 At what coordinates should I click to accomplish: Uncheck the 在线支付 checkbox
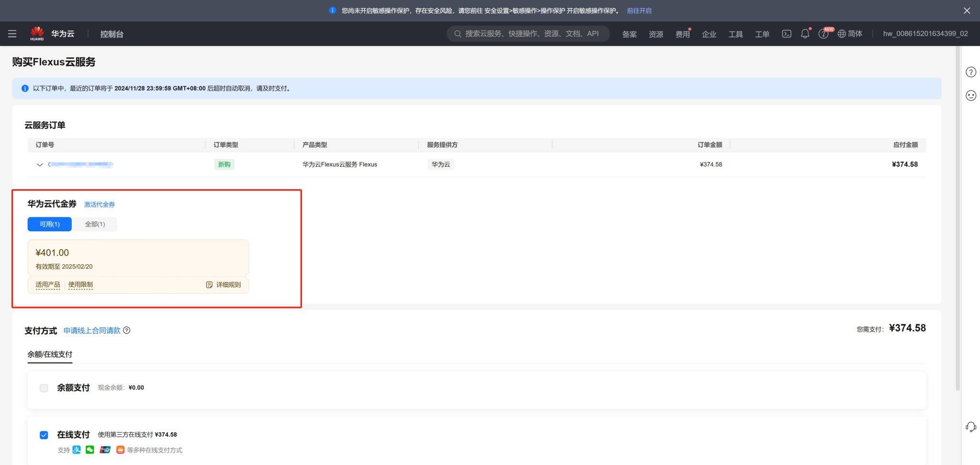click(44, 435)
